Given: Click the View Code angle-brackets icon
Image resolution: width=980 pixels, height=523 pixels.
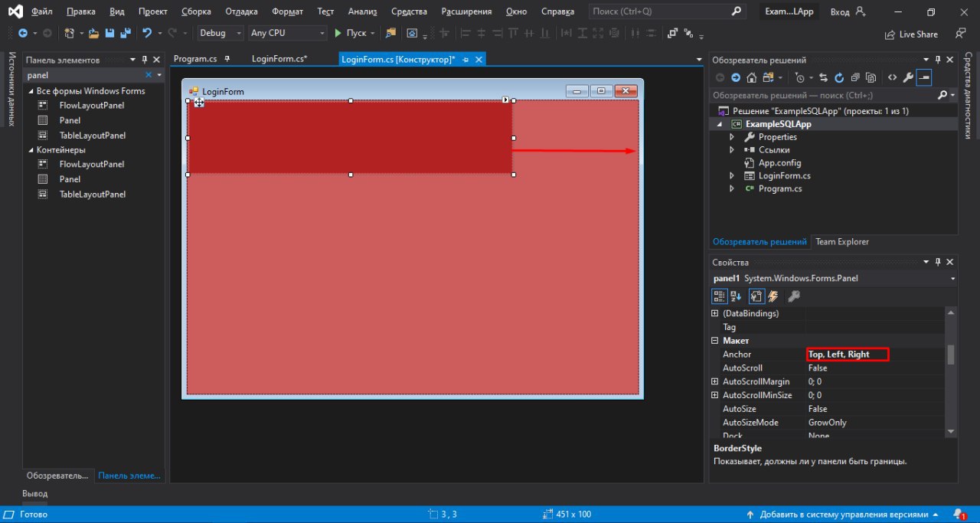Looking at the screenshot, I should (x=892, y=77).
